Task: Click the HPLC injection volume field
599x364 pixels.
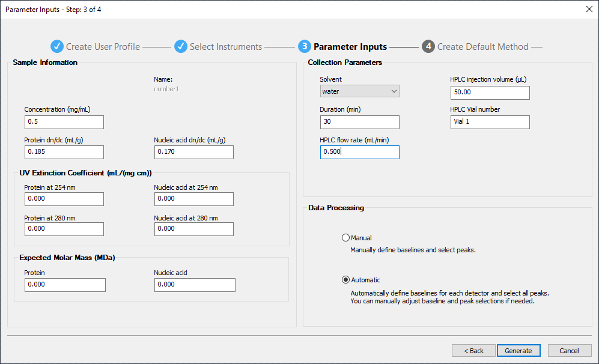Action: pyautogui.click(x=490, y=93)
